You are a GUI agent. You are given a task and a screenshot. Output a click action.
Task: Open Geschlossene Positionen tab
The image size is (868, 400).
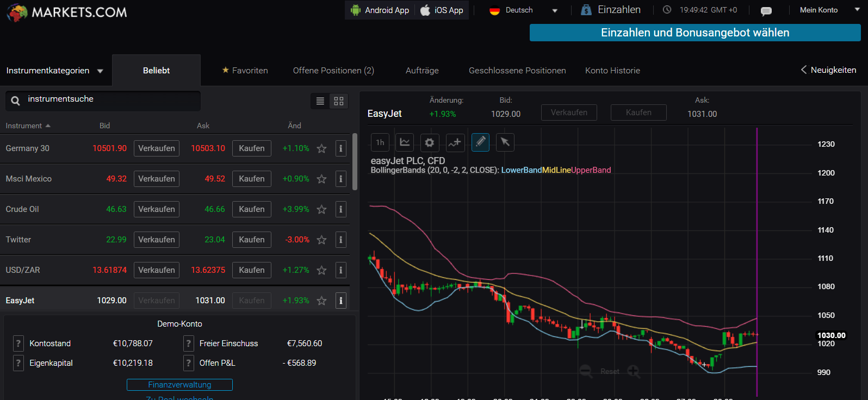point(517,71)
